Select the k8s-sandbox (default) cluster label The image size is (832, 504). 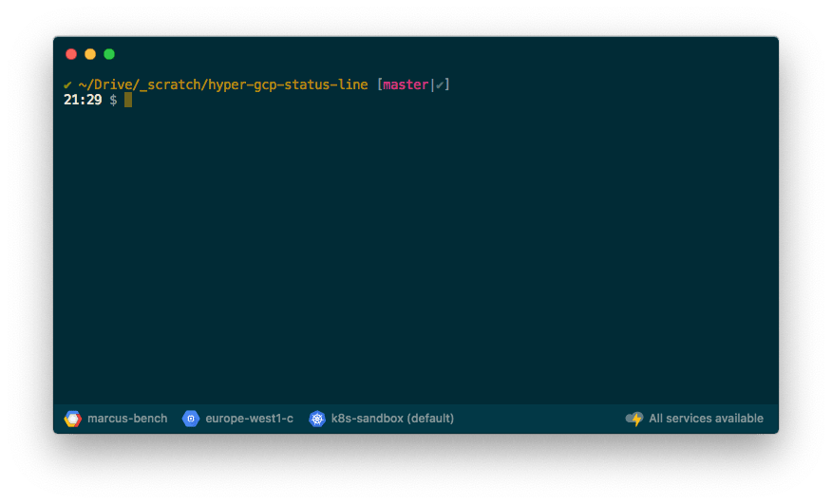[x=392, y=419]
